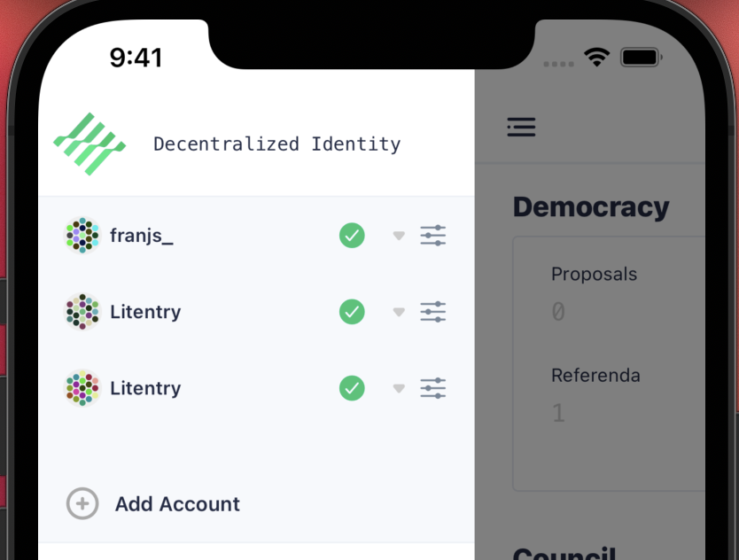
Task: Click franjs_ account identicon avatar
Action: (x=82, y=235)
